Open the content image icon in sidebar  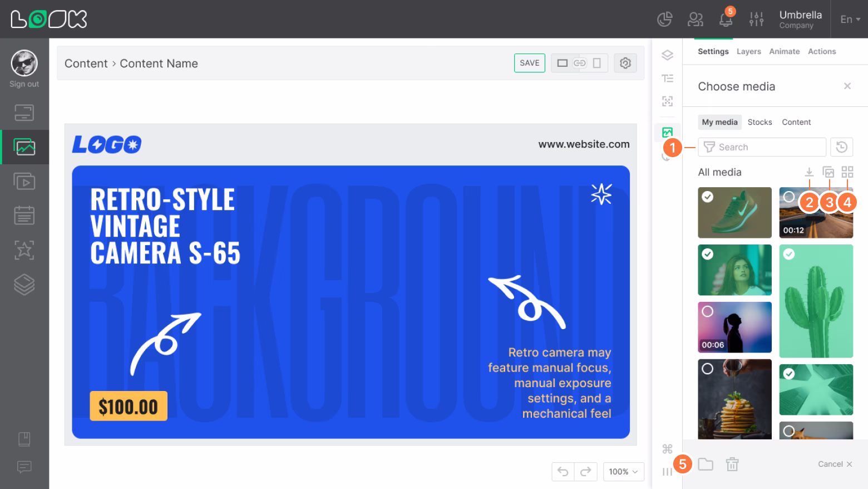(24, 147)
